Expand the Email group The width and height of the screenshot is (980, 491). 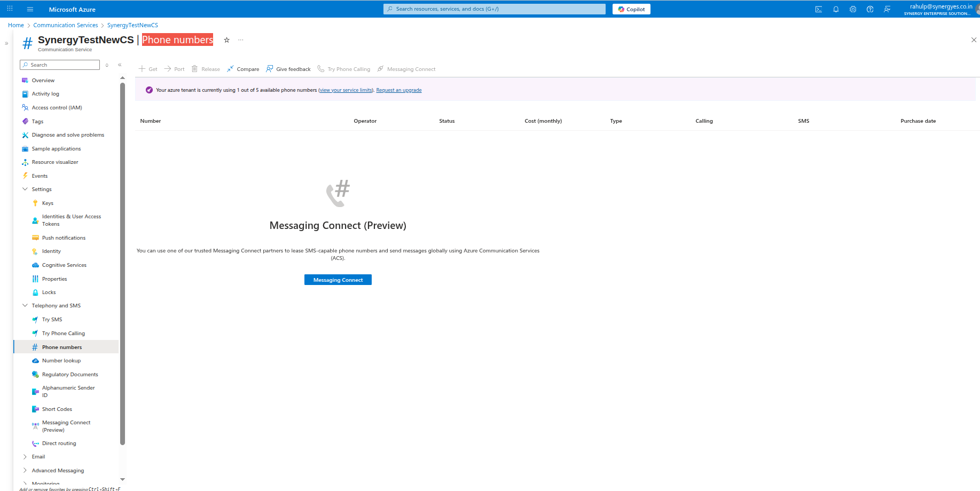tap(25, 456)
